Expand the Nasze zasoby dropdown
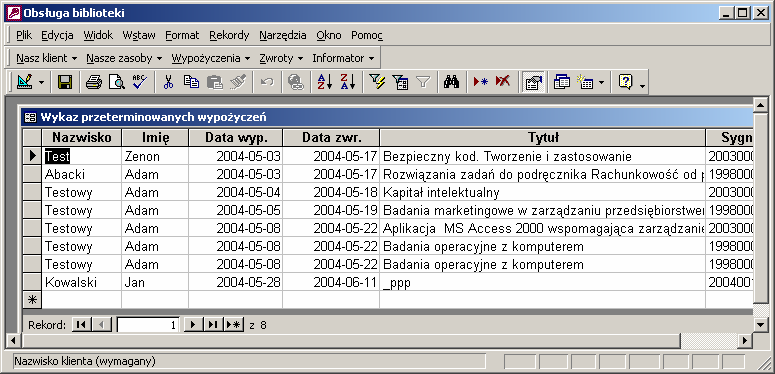775x374 pixels. (x=124, y=58)
